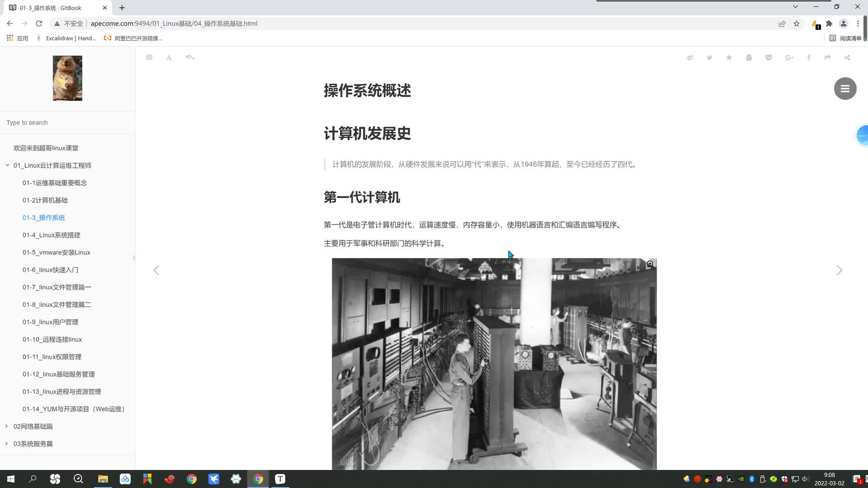Open the Excalidraw bookmark

pyautogui.click(x=66, y=38)
